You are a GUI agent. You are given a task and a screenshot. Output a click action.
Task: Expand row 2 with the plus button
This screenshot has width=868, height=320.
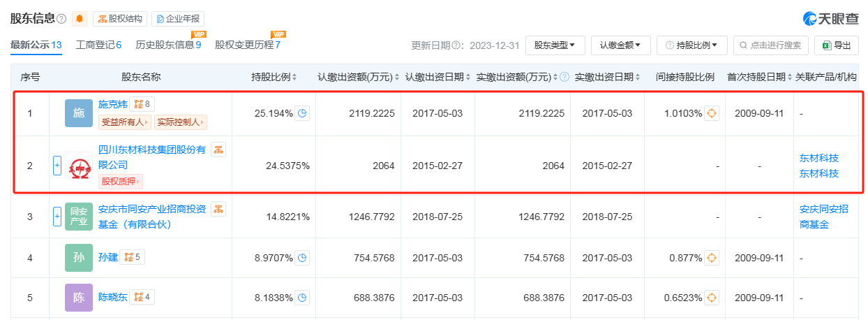click(57, 166)
